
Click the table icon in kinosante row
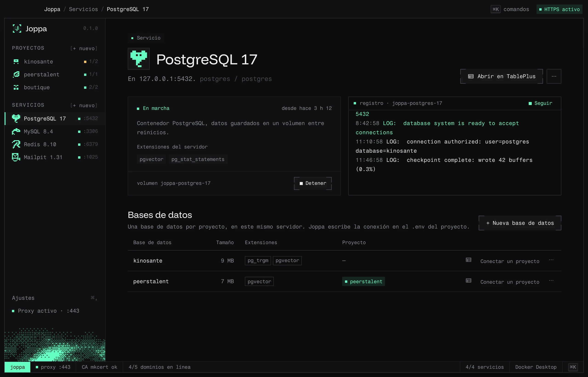tap(468, 260)
